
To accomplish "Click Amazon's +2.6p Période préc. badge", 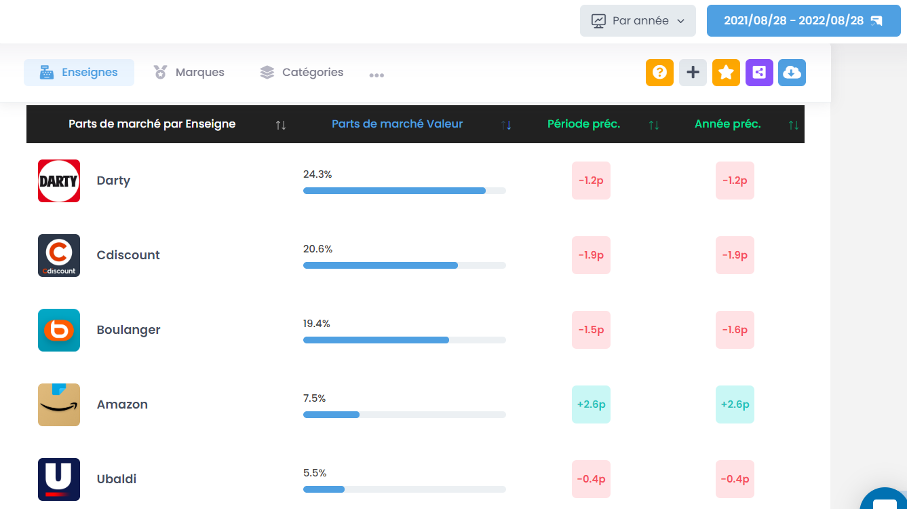I will [591, 405].
